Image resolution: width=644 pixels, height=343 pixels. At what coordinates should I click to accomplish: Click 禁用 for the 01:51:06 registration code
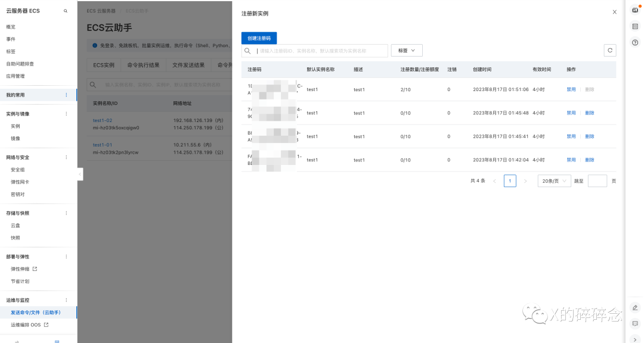pyautogui.click(x=571, y=89)
